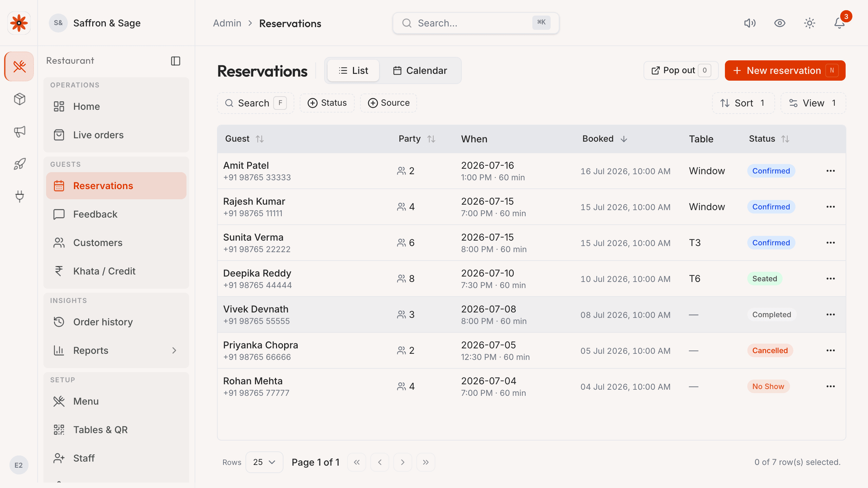The image size is (868, 488).
Task: Click the orange flower app logo
Action: [x=19, y=23]
